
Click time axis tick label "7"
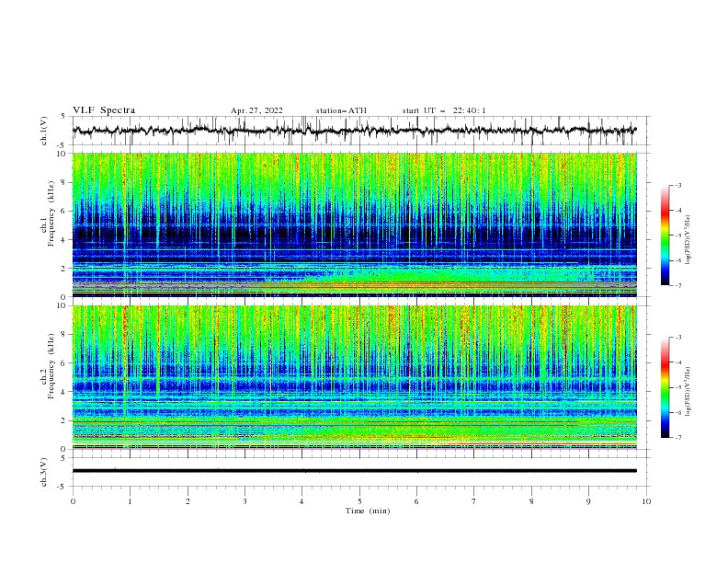point(474,501)
